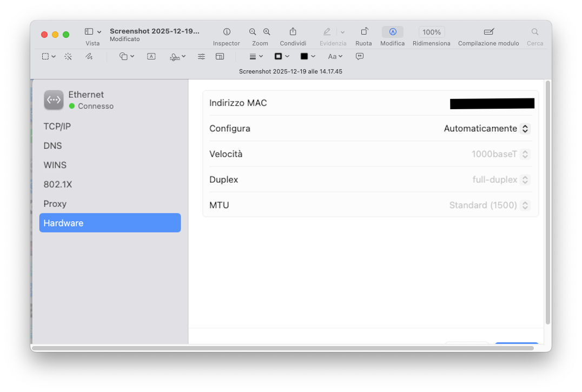Open Adjust Color sliders tool
The height and width of the screenshot is (392, 582).
201,56
